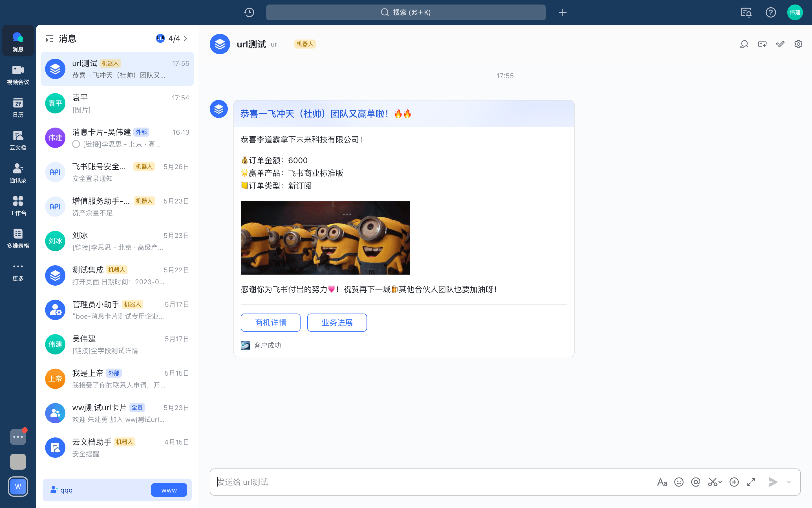Image resolution: width=812 pixels, height=508 pixels.
Task: Toggle the message list collapse icon
Action: click(49, 39)
